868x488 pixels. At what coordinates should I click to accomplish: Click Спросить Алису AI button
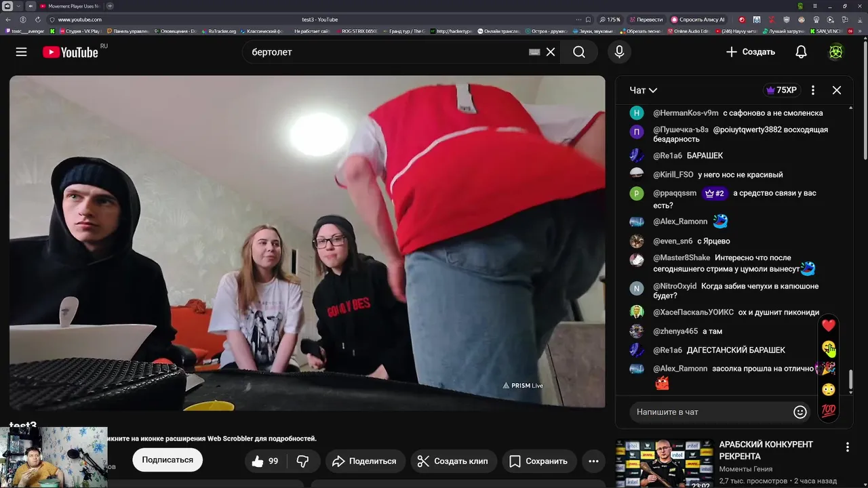[698, 20]
